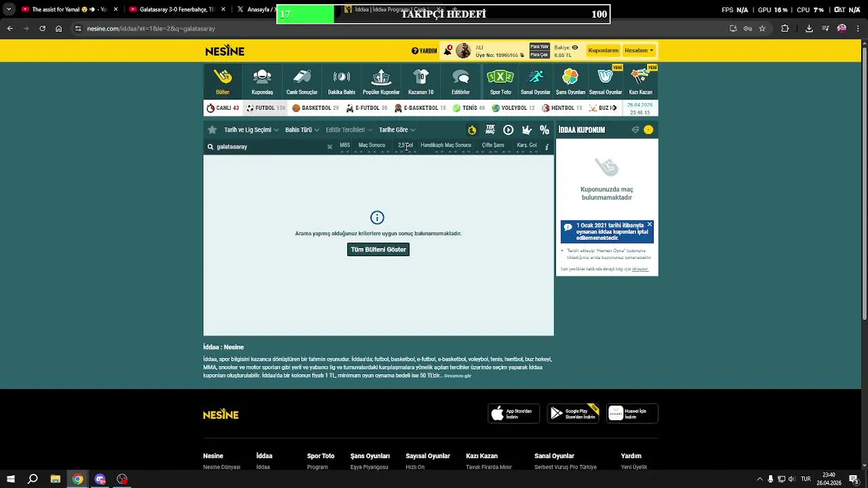Screen dimensions: 868x488
Task: Open the Hesabım dropdown
Action: (x=639, y=50)
